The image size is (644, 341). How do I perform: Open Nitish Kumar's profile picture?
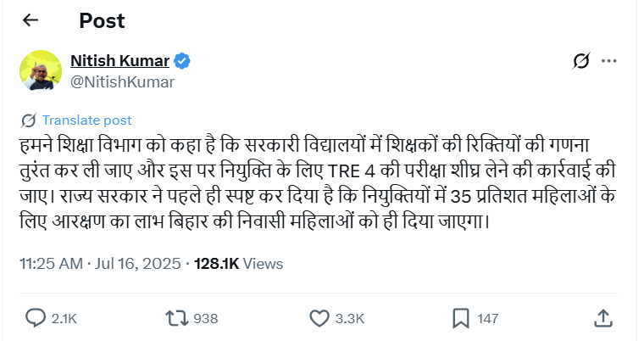pyautogui.click(x=41, y=71)
